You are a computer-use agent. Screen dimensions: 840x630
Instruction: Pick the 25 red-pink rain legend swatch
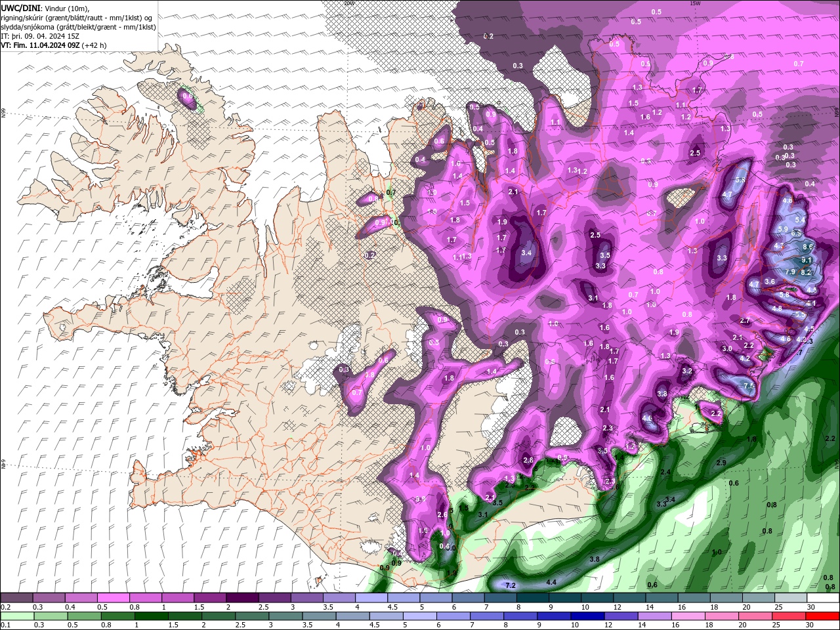tap(789, 616)
